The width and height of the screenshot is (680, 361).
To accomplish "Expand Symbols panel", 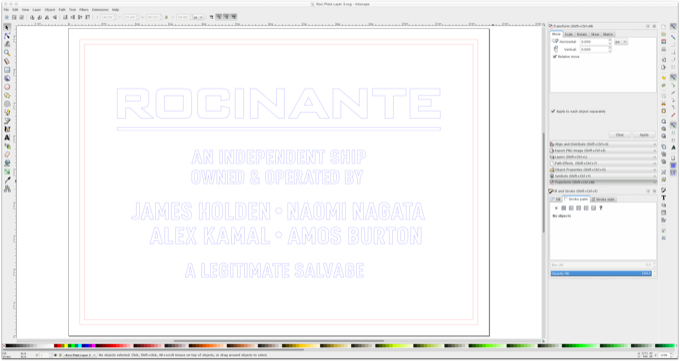I will (603, 177).
